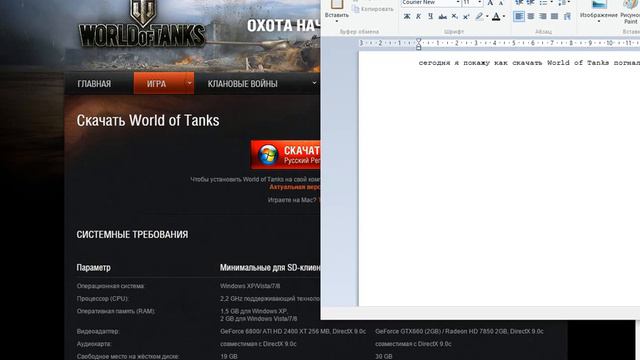The width and height of the screenshot is (640, 360).
Task: Justify text in WordPad
Action: click(554, 17)
